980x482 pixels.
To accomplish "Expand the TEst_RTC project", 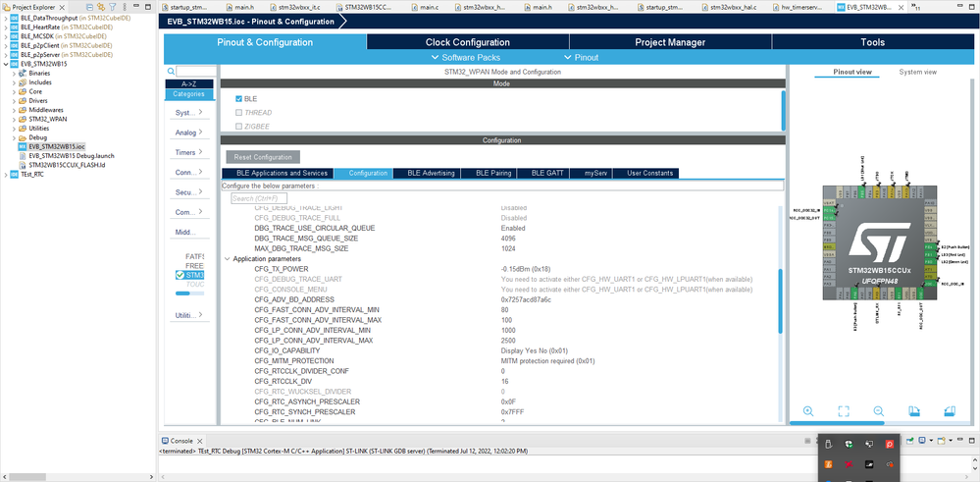I will coord(6,175).
